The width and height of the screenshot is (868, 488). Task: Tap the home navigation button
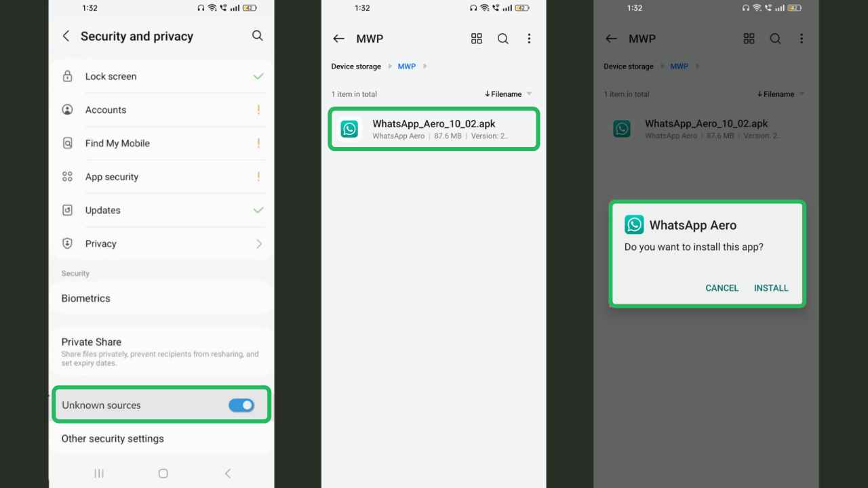coord(163,474)
